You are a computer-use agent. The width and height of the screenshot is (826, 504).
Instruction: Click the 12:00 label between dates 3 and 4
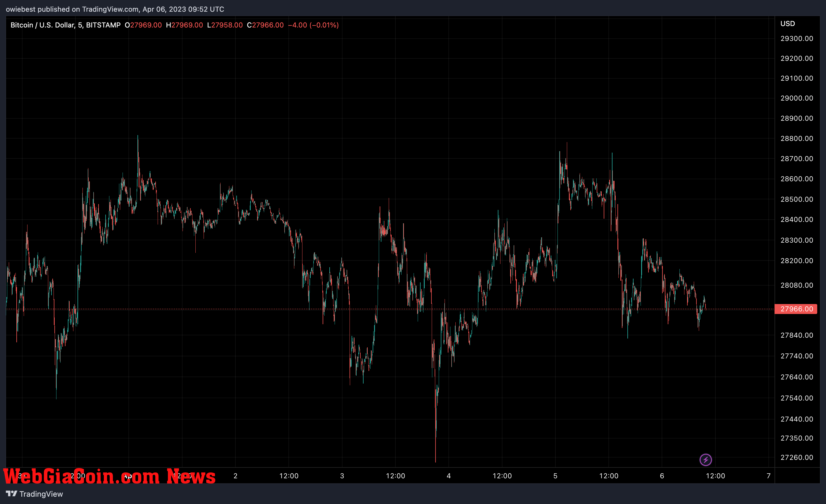(395, 476)
